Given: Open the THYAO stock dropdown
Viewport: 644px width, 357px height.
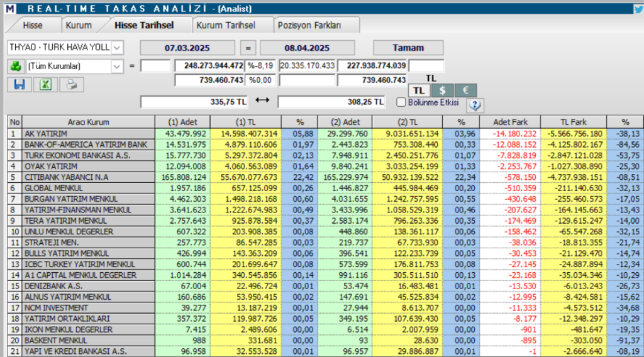Looking at the screenshot, I should (x=118, y=48).
